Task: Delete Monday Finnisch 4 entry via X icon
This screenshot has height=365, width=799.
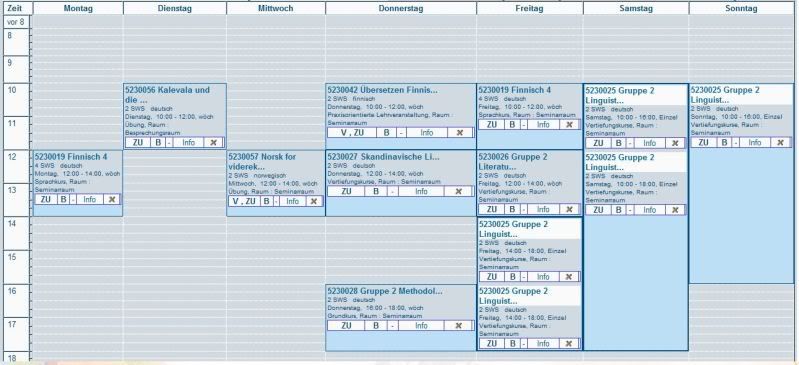Action: [112, 199]
